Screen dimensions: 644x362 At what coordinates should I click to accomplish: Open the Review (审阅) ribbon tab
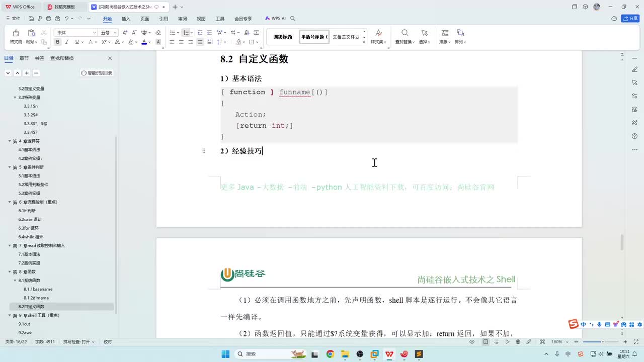182,19
